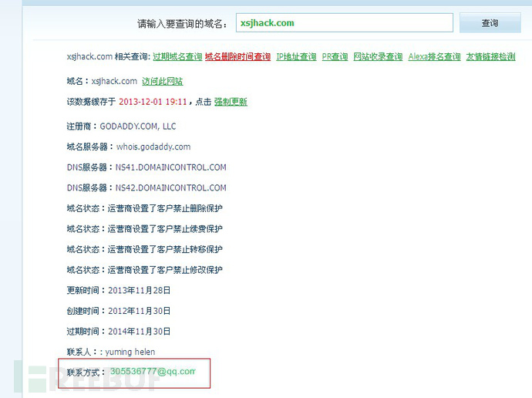Click the whois.godaddy.com server text
The height and width of the screenshot is (398, 532).
[x=153, y=147]
